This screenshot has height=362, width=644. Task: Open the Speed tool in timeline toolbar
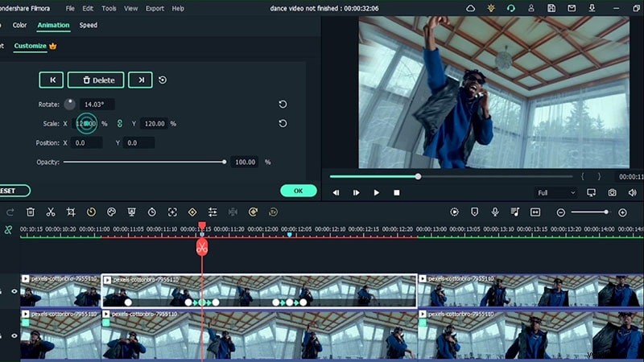(x=91, y=212)
